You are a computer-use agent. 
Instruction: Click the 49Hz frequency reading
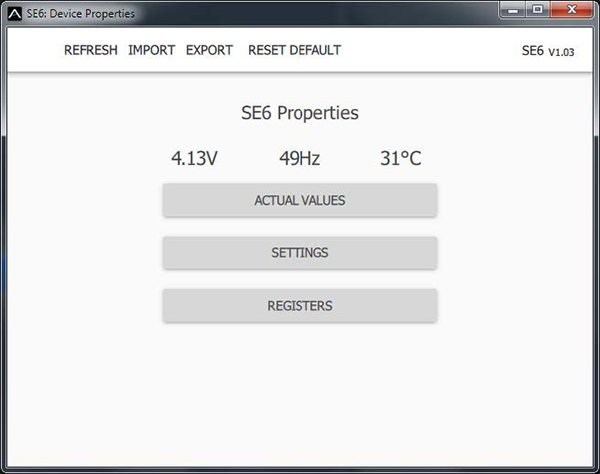click(300, 159)
